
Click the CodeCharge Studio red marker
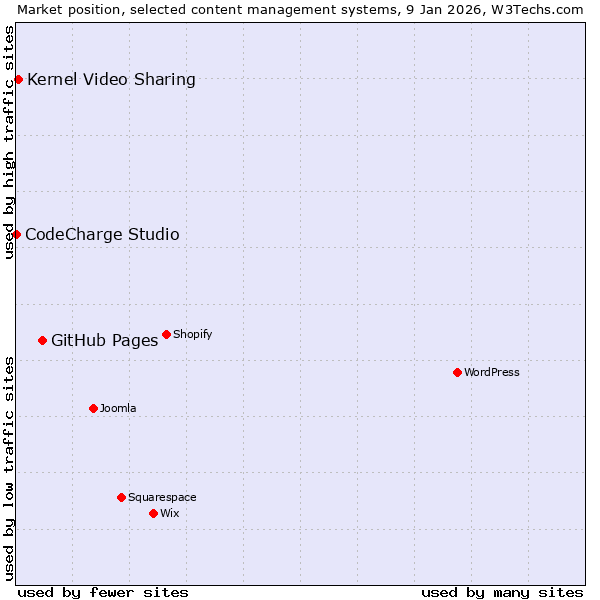tap(16, 234)
